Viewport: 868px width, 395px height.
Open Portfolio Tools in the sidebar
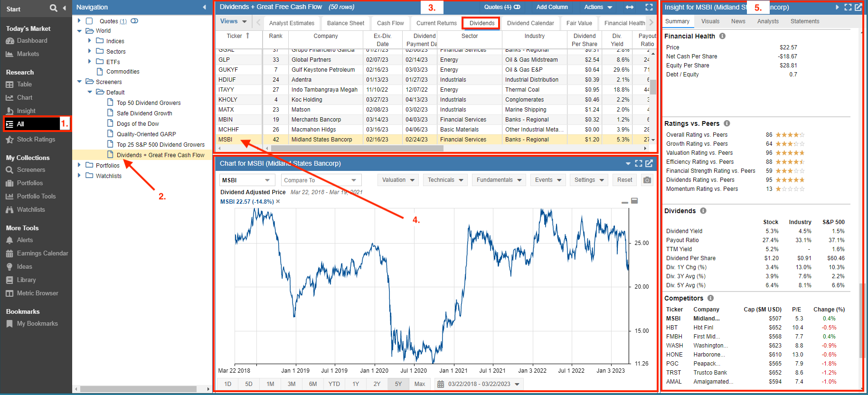point(36,197)
